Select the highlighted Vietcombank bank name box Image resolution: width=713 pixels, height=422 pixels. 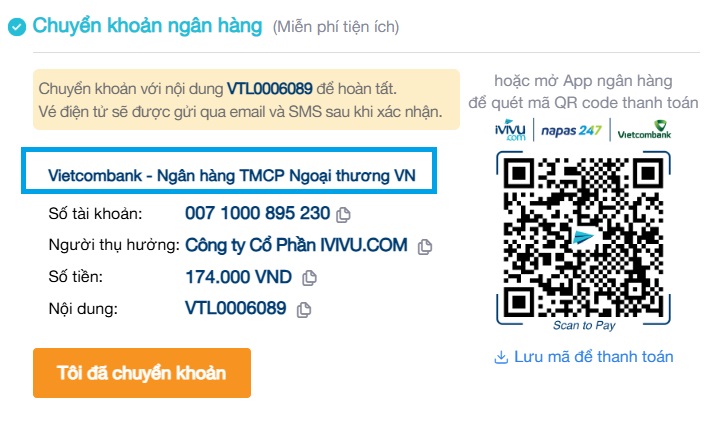pyautogui.click(x=229, y=171)
